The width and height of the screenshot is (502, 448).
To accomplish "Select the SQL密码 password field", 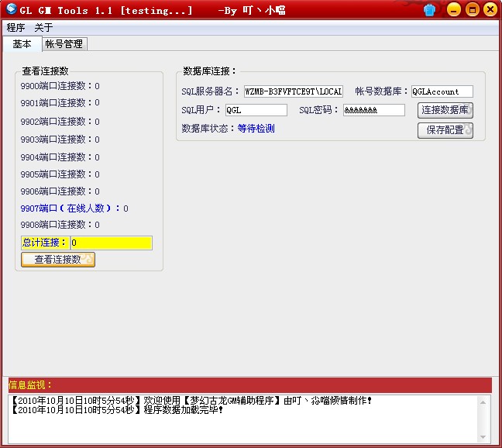I will pyautogui.click(x=373, y=110).
